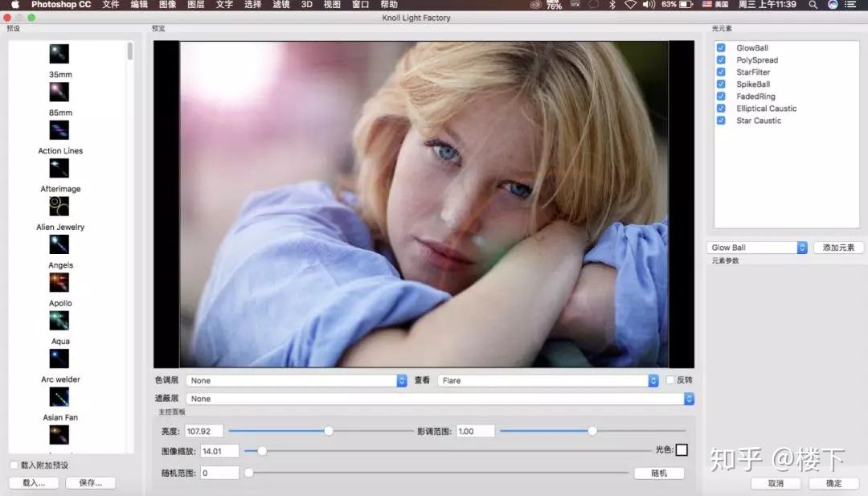This screenshot has height=496, width=868.
Task: Open the 滤镜 menu
Action: click(281, 5)
